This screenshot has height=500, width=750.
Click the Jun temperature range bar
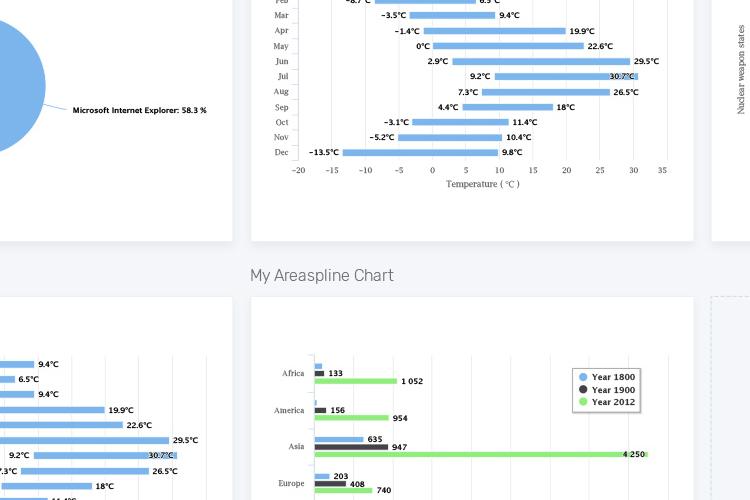pyautogui.click(x=541, y=61)
